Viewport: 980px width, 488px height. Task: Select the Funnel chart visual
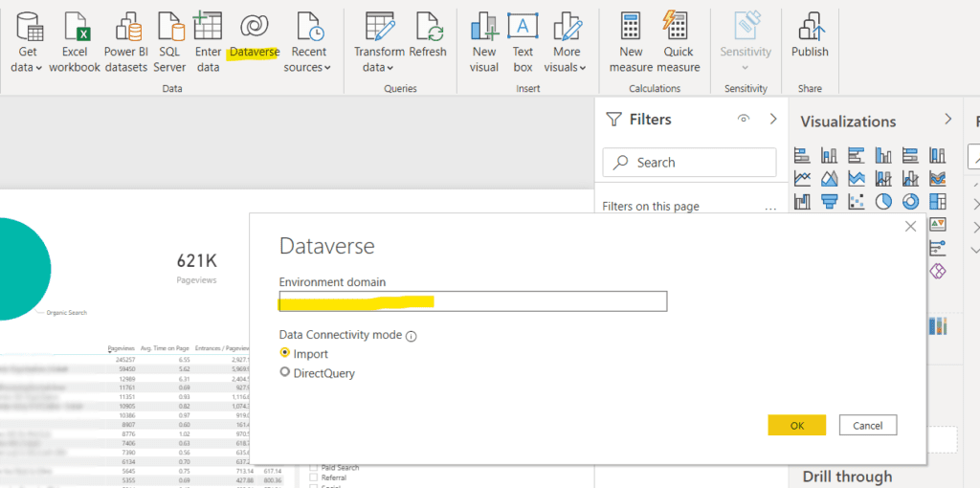830,201
